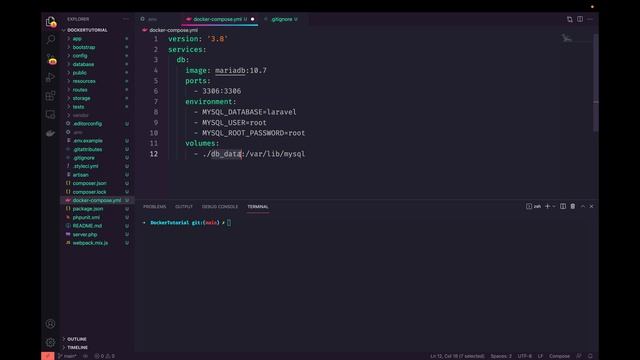The image size is (640, 360).
Task: Open the Docker view in the activity bar
Action: pyautogui.click(x=50, y=133)
